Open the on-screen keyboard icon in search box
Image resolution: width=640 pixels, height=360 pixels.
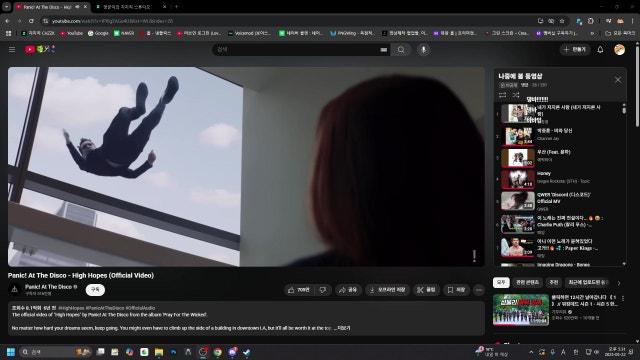coord(384,50)
